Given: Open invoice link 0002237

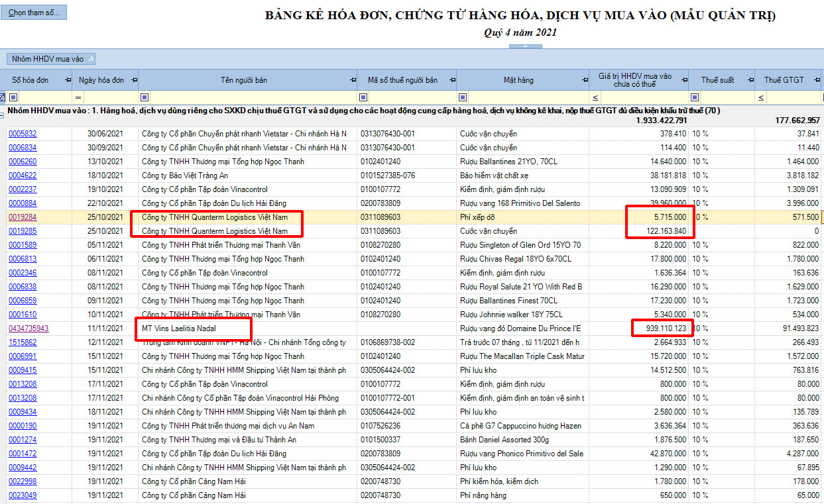Looking at the screenshot, I should pos(23,189).
